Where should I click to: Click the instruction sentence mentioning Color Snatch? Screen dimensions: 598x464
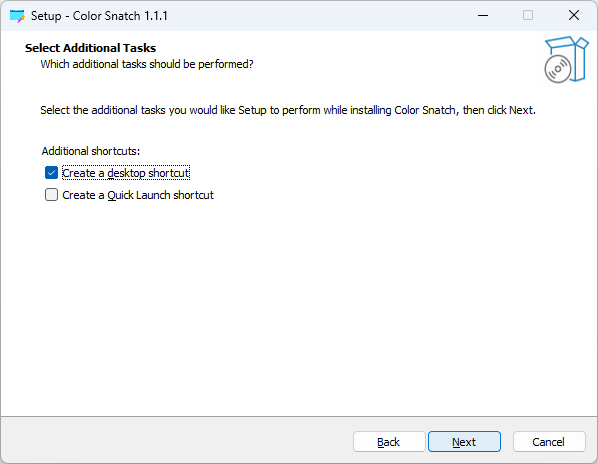(x=288, y=110)
